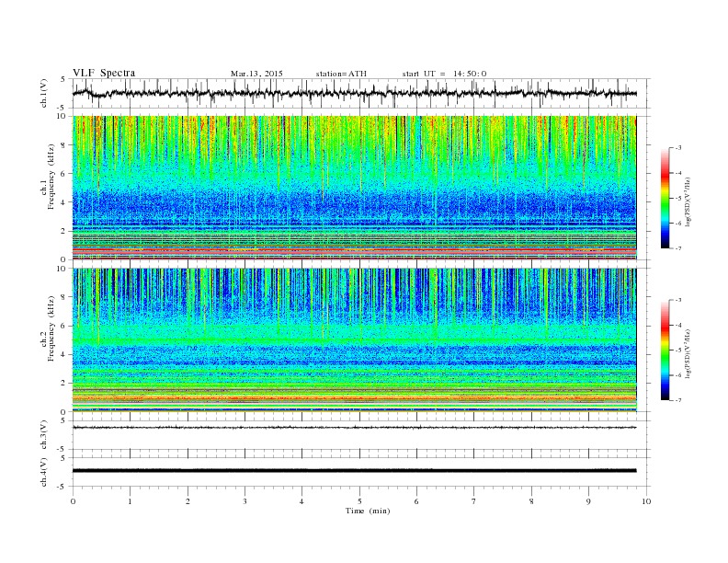This screenshot has height=563, width=728.
Task: Click the ch.1 "Frequency (kHz)" axis label
Action: coord(51,177)
